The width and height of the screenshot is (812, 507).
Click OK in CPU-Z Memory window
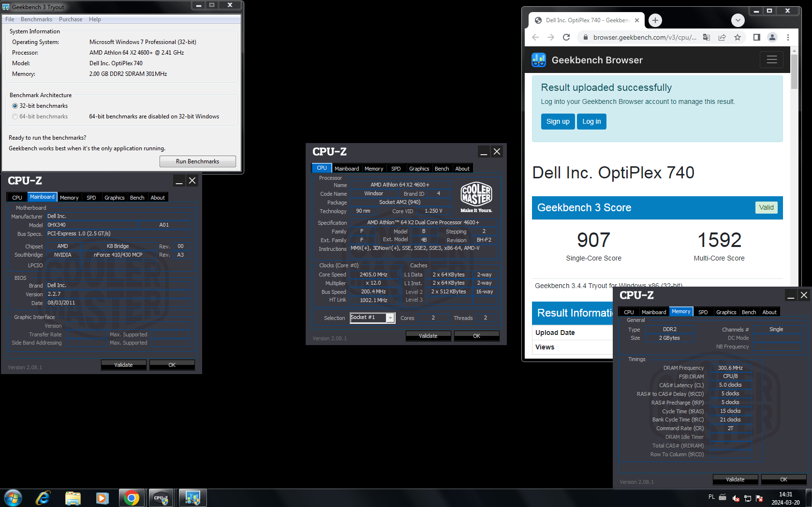[x=783, y=479]
